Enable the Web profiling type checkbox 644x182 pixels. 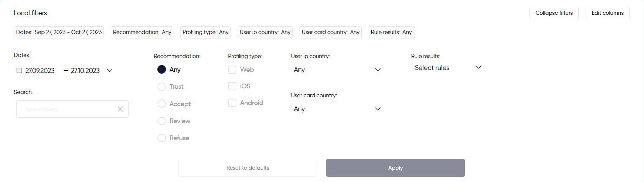point(232,70)
